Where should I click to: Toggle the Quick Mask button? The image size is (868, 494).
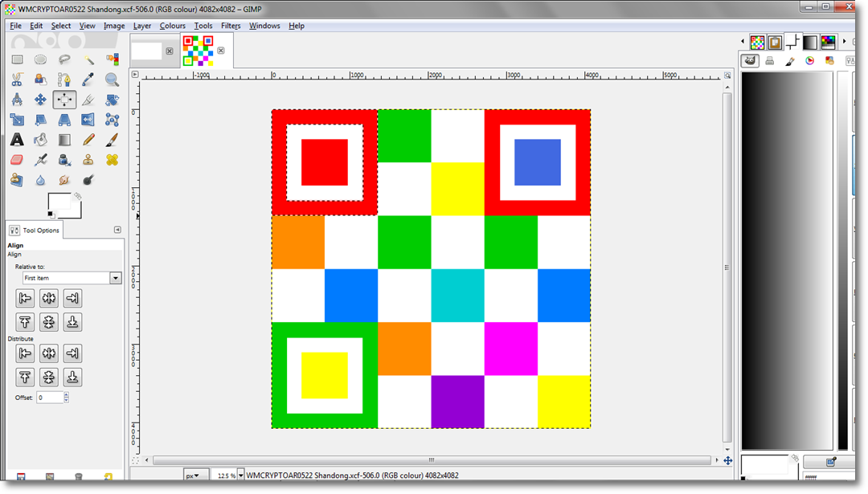point(135,460)
